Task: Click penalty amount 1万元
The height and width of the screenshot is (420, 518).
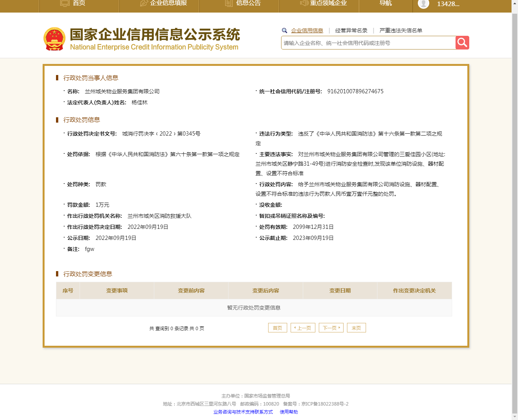Action: pos(102,205)
